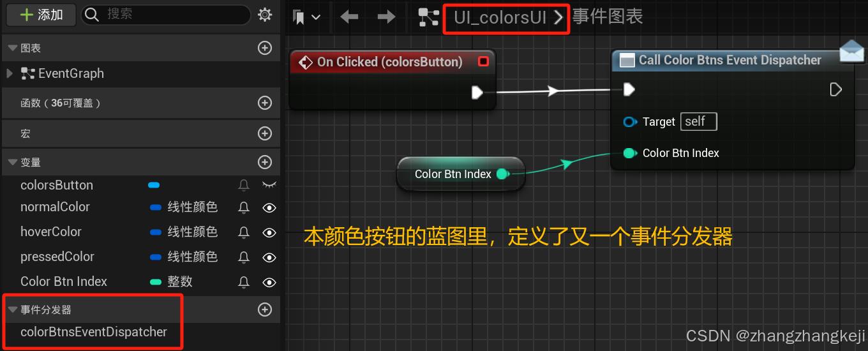The width and height of the screenshot is (868, 351).
Task: Toggle pressedColor instance-editable eye
Action: [269, 257]
